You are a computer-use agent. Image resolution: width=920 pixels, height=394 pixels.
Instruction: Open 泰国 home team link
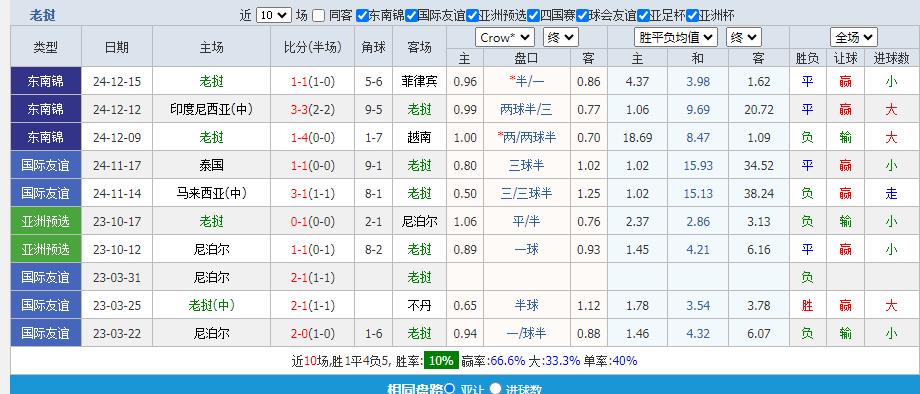(211, 165)
